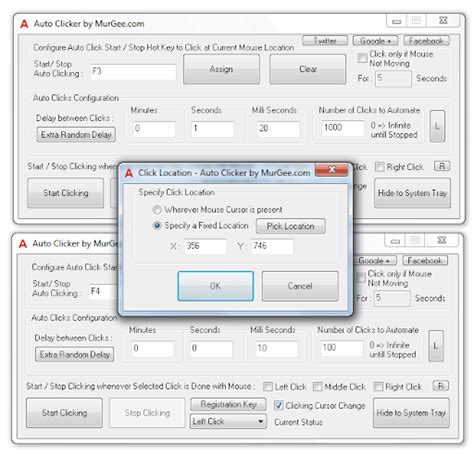The image size is (474, 454).
Task: Click Minutes field in top window
Action: pos(154,129)
